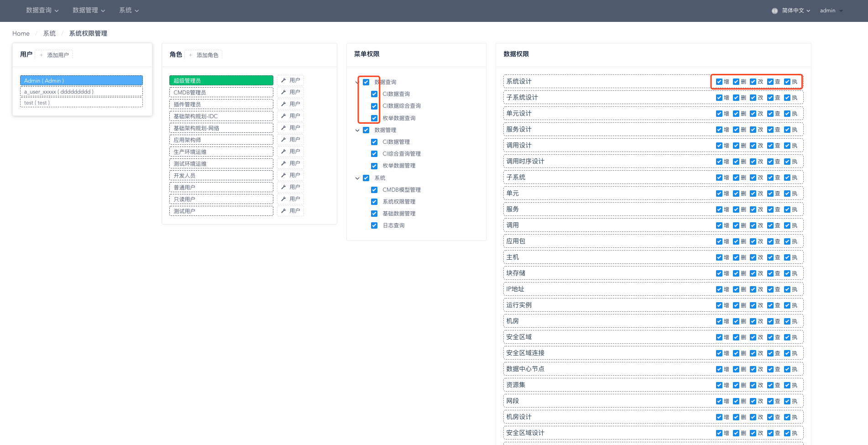Select the 只读用户 role
This screenshot has height=445, width=868.
(221, 199)
